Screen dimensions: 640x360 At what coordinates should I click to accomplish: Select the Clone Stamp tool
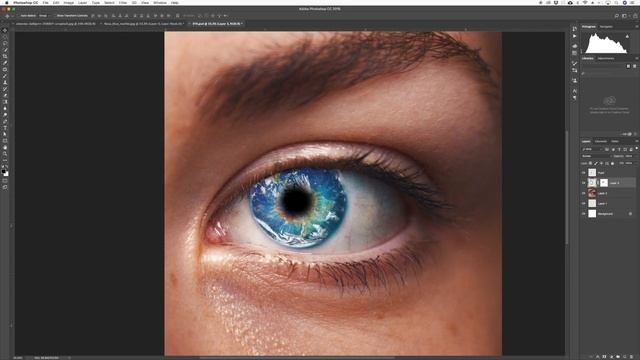[5, 82]
